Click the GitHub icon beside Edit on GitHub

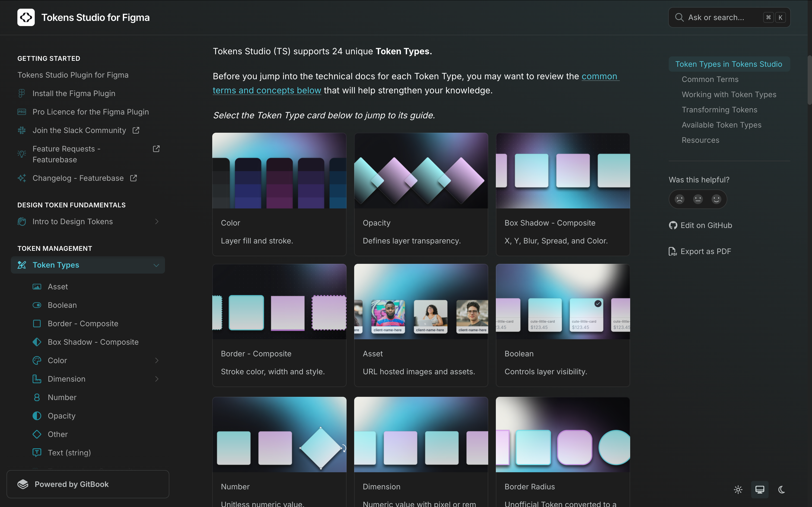673,225
